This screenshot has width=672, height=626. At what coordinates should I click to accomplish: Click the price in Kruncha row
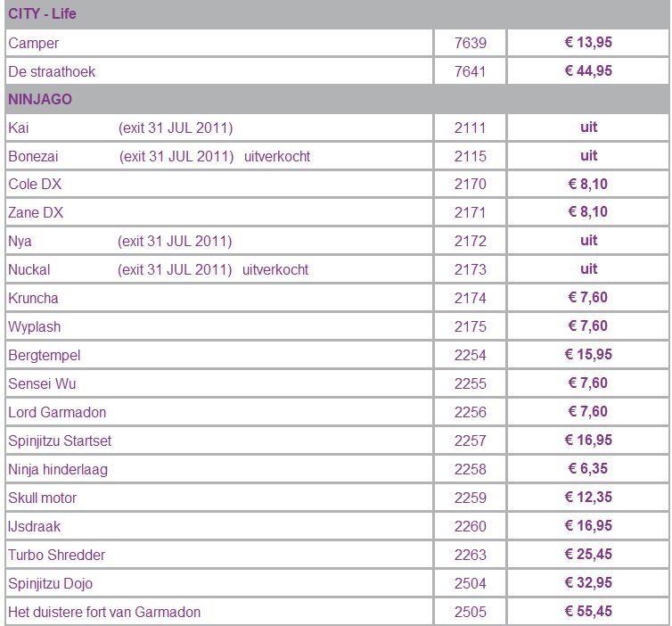pos(588,297)
